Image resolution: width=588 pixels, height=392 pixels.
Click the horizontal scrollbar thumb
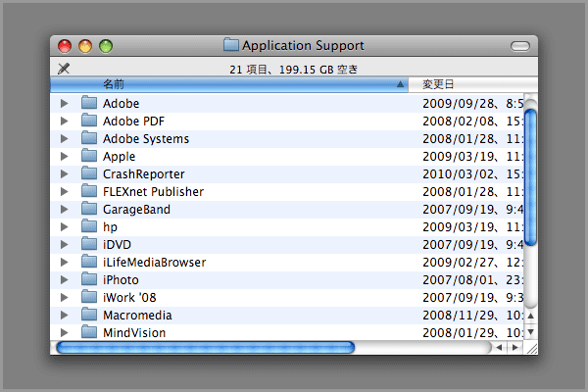[x=206, y=347]
